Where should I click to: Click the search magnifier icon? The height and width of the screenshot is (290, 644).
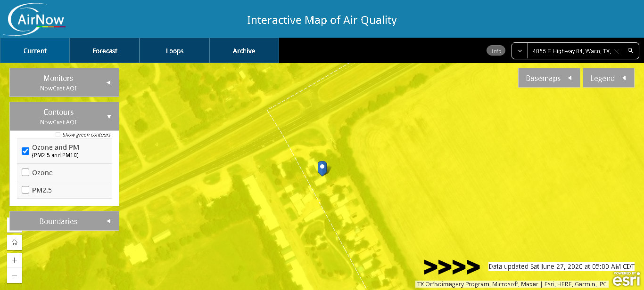630,51
